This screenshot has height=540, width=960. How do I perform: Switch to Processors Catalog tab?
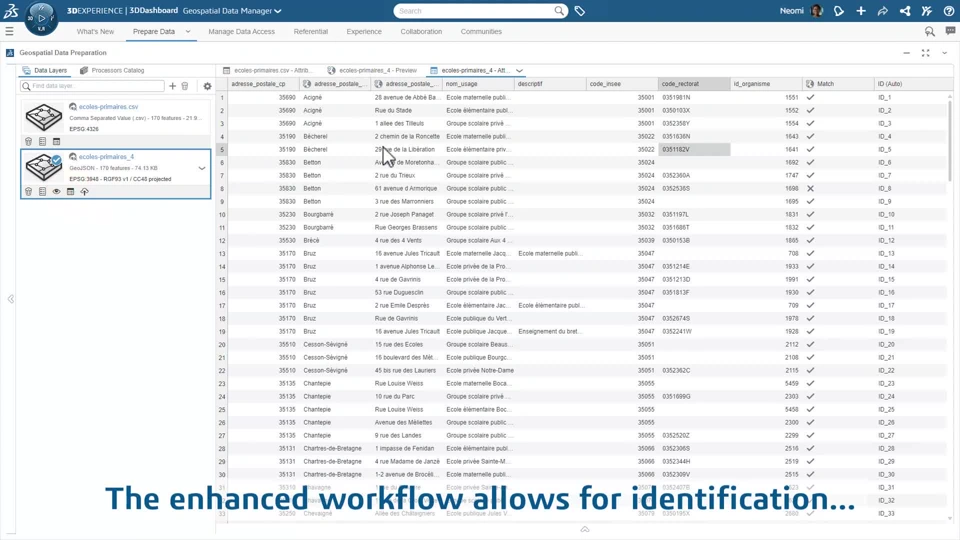point(112,70)
